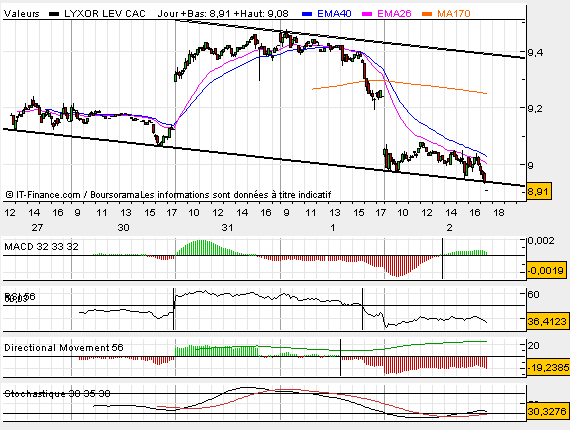The image size is (570, 430).
Task: Click the date label 1 on time axis
Action: [333, 228]
